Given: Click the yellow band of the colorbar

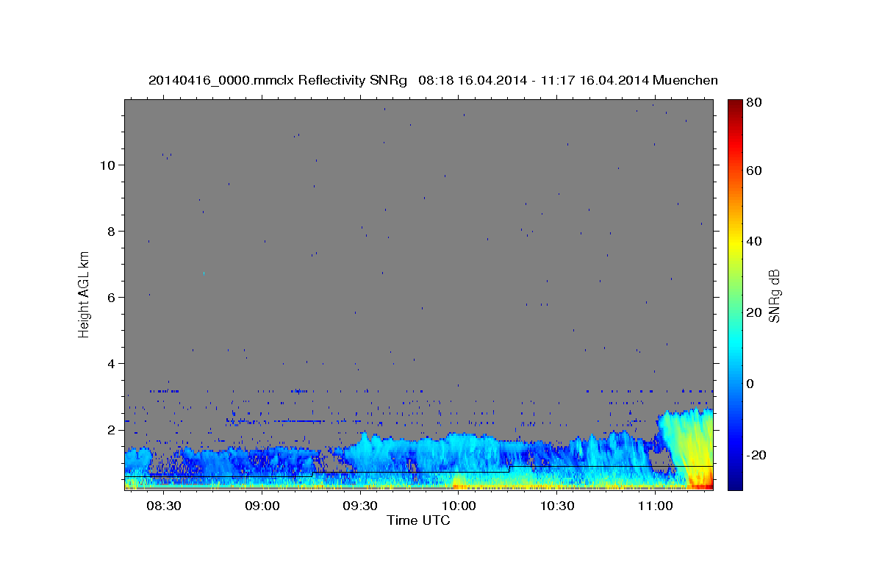Looking at the screenshot, I should coord(735,246).
